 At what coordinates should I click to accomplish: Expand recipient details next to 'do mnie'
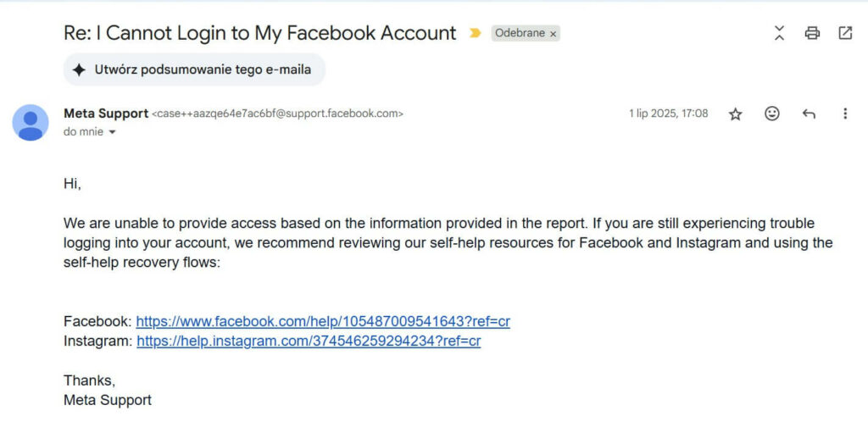[113, 132]
